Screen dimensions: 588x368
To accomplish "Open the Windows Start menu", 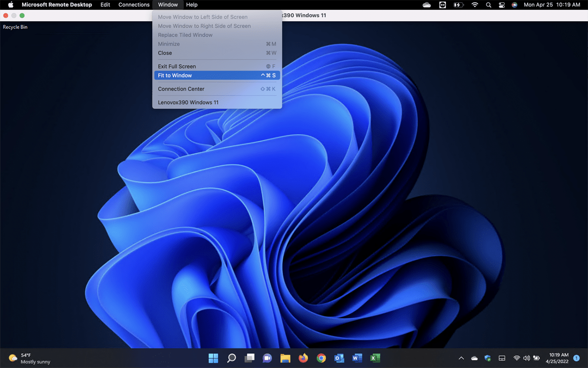I will [214, 358].
